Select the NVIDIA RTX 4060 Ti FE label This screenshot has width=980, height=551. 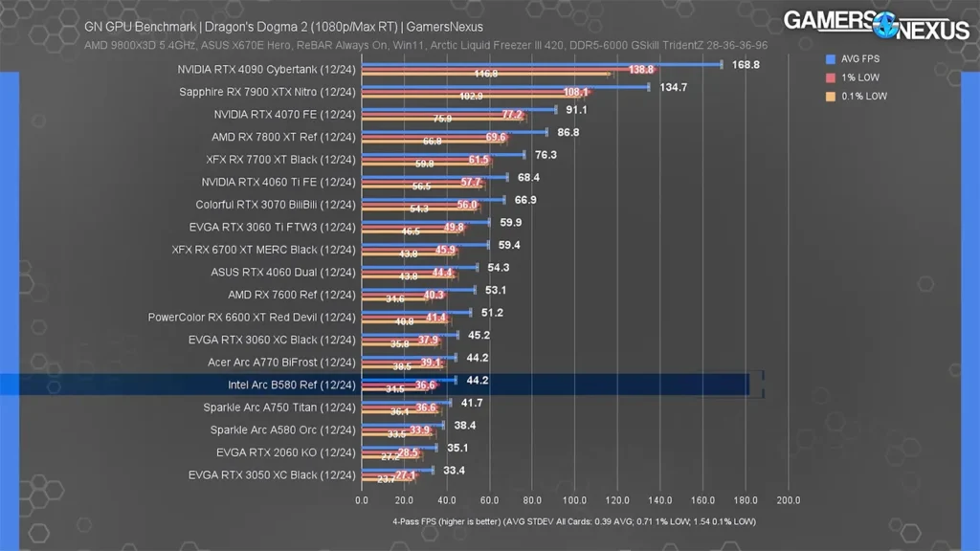point(278,182)
